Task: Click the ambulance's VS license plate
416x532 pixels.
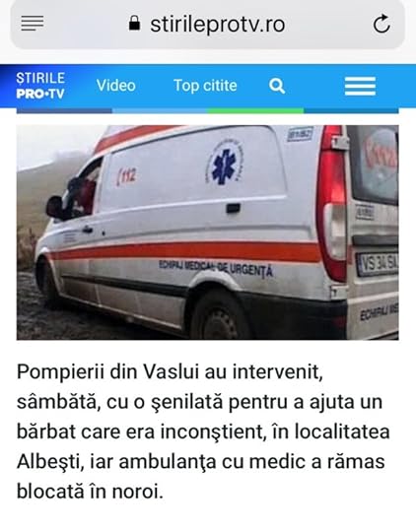Action: pos(378,264)
